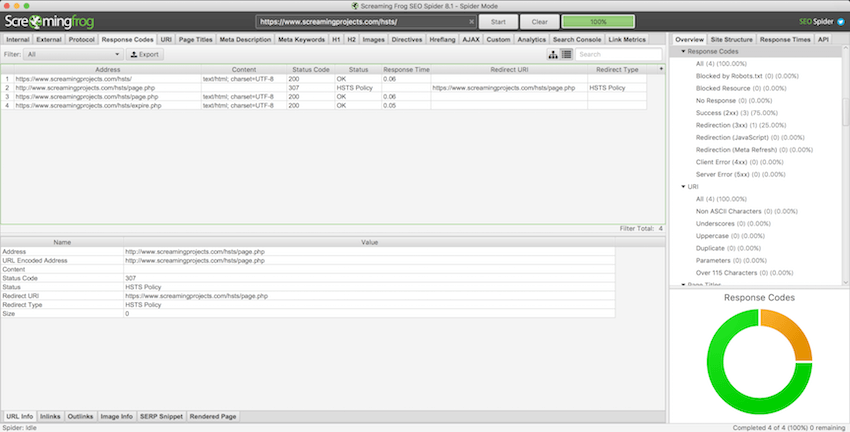Open the Site Structure tab
The height and width of the screenshot is (432, 850).
click(x=731, y=40)
